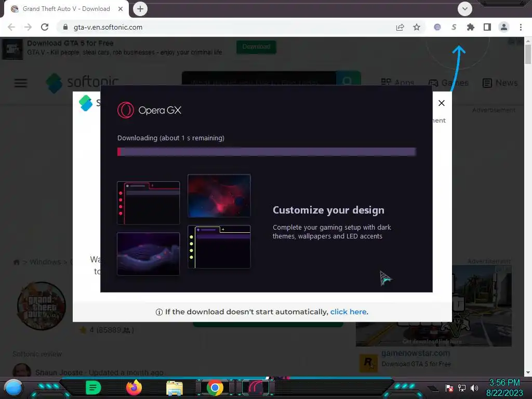
Task: Click the network tray icon
Action: (x=462, y=388)
